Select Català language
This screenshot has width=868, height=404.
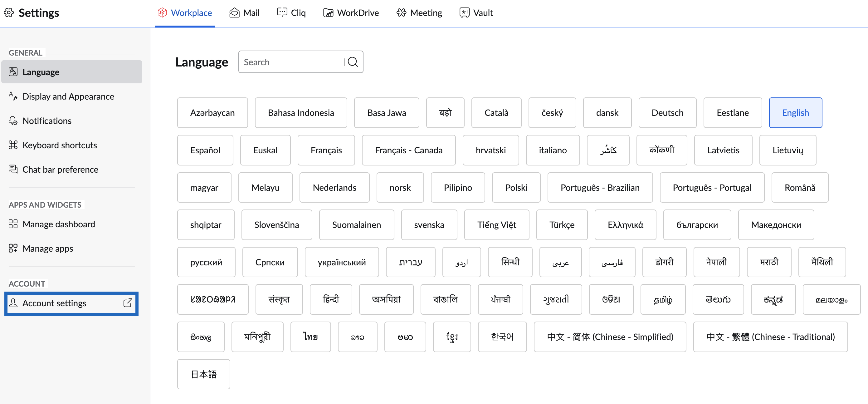click(496, 113)
